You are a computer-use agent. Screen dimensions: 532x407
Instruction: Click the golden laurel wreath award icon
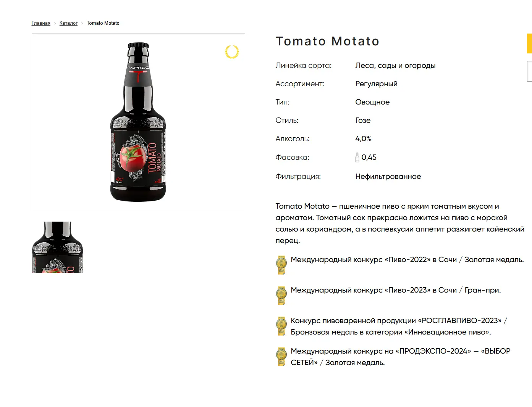[x=232, y=52]
